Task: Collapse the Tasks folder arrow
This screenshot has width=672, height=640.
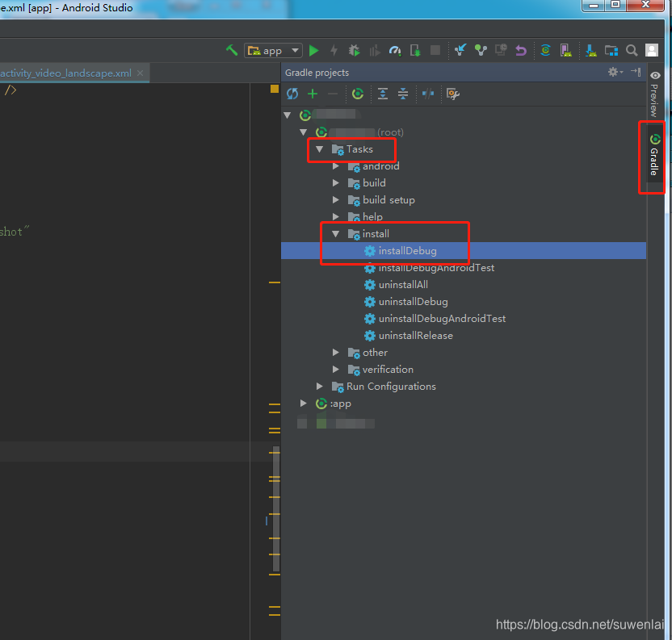Action: click(320, 149)
